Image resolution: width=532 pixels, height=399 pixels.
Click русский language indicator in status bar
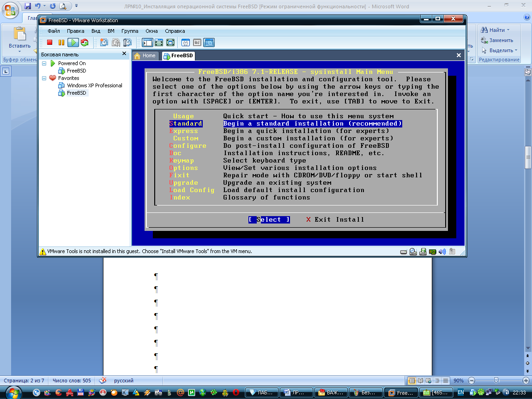123,381
